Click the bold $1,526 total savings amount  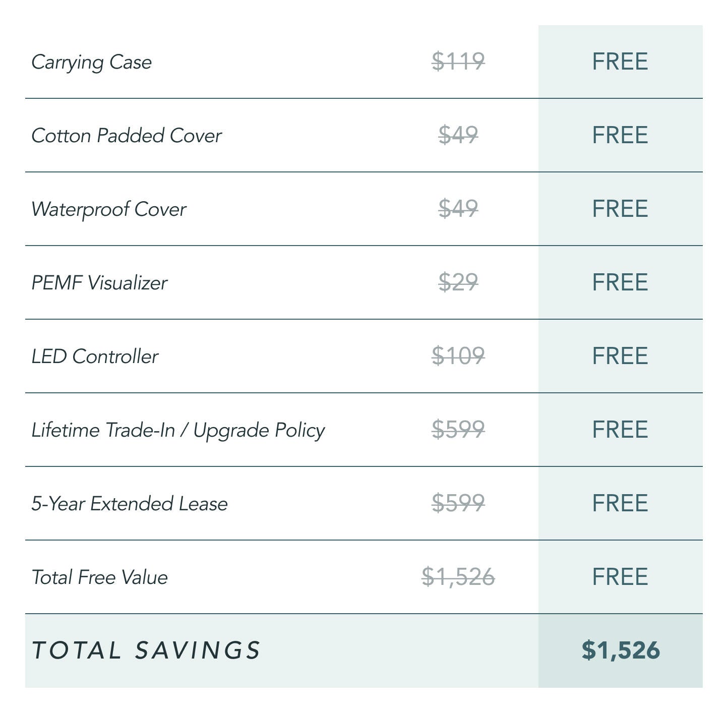(x=621, y=650)
